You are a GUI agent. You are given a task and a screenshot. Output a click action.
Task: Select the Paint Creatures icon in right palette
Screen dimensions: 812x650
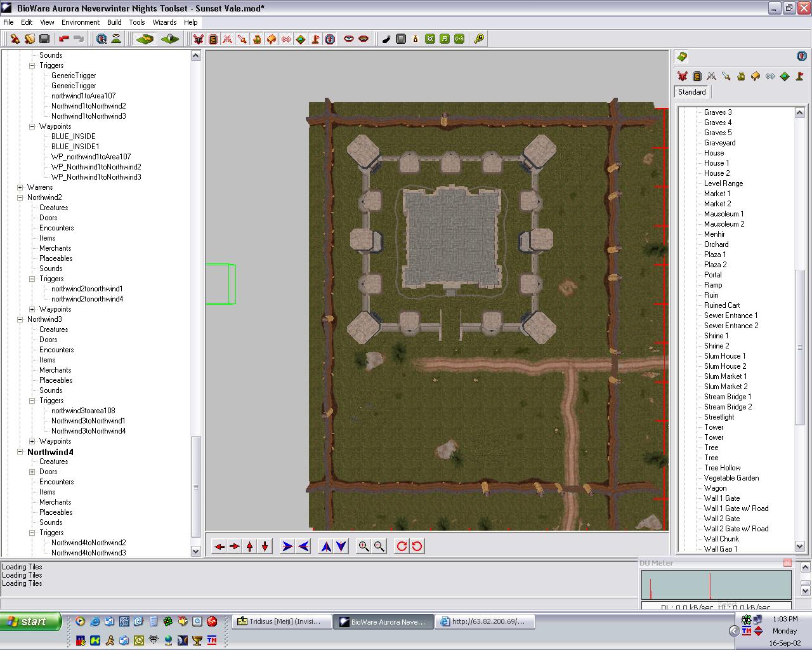(683, 76)
